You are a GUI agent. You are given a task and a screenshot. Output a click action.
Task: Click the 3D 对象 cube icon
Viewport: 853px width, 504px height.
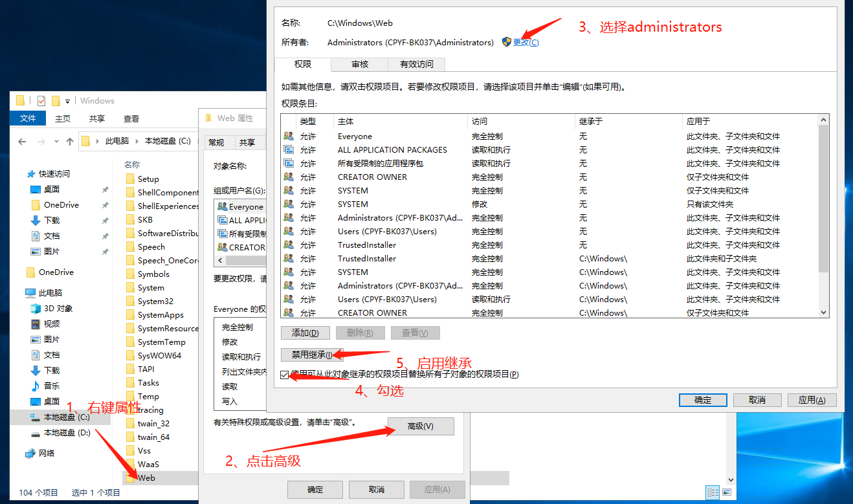pos(36,309)
